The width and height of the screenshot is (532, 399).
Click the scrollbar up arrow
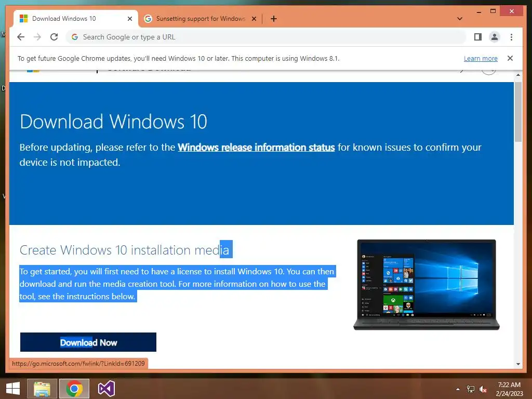[x=518, y=75]
